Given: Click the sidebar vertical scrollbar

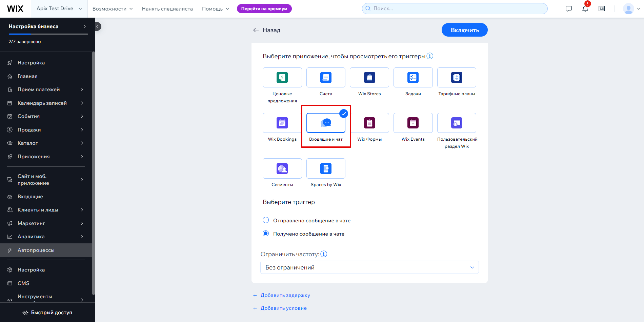Looking at the screenshot, I should coord(94,173).
